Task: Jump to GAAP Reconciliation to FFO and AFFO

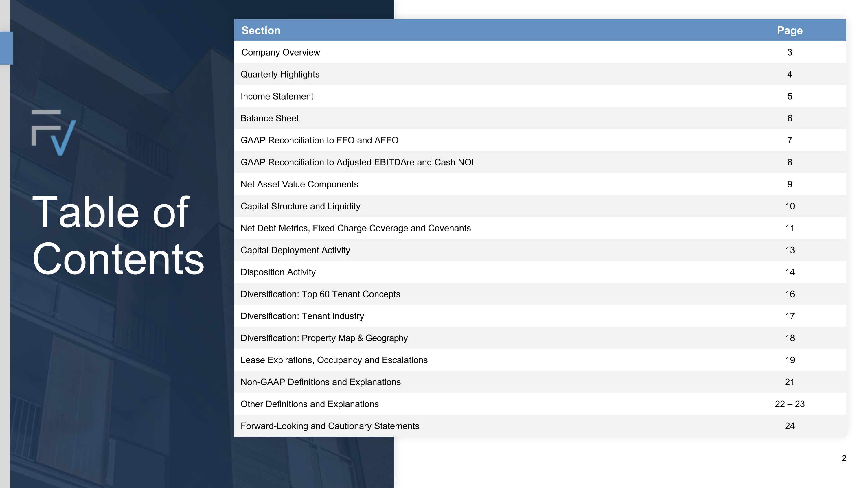Action: pos(319,140)
